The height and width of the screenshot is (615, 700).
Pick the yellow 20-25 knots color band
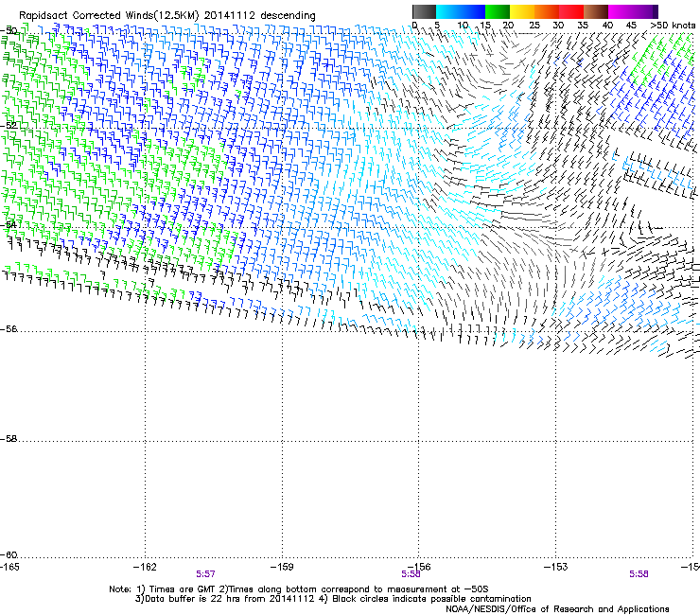pos(522,11)
